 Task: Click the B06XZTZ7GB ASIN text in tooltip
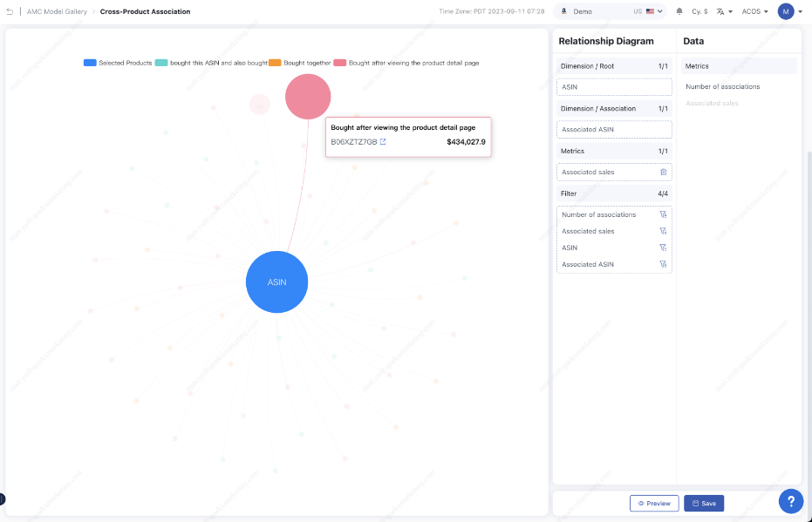coord(354,142)
